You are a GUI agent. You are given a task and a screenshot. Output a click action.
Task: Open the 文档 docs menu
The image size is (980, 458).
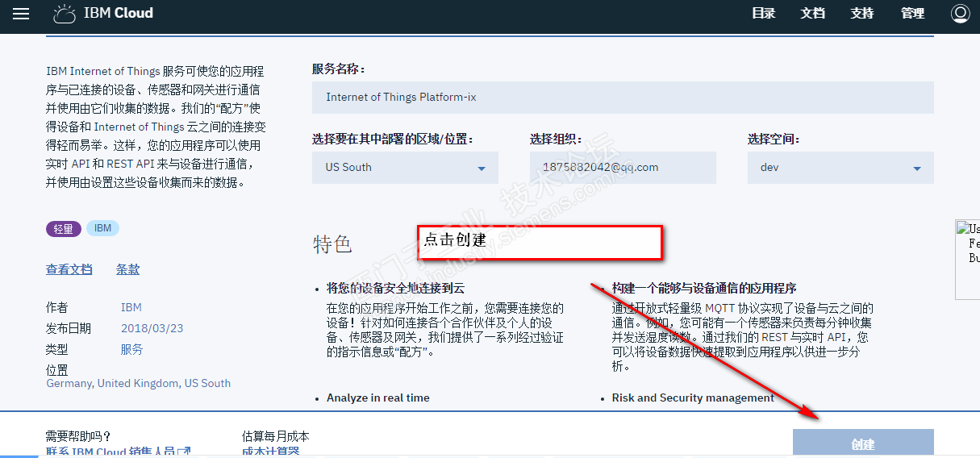pos(813,14)
